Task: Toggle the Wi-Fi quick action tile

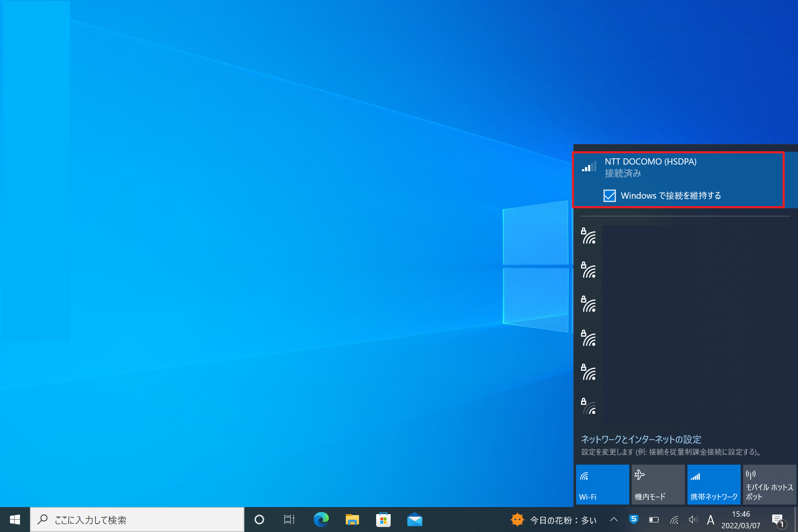Action: [x=602, y=485]
